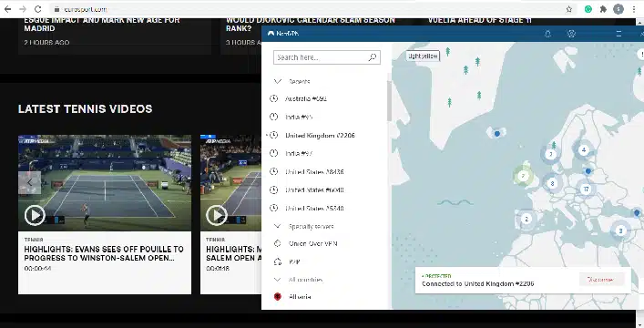Select United States #5340 server
Viewport: 644px width, 328px height.
314,208
